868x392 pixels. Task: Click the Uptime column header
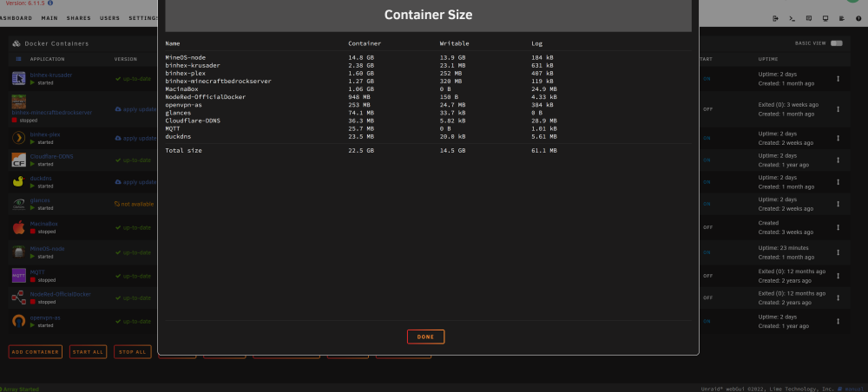[x=768, y=59]
